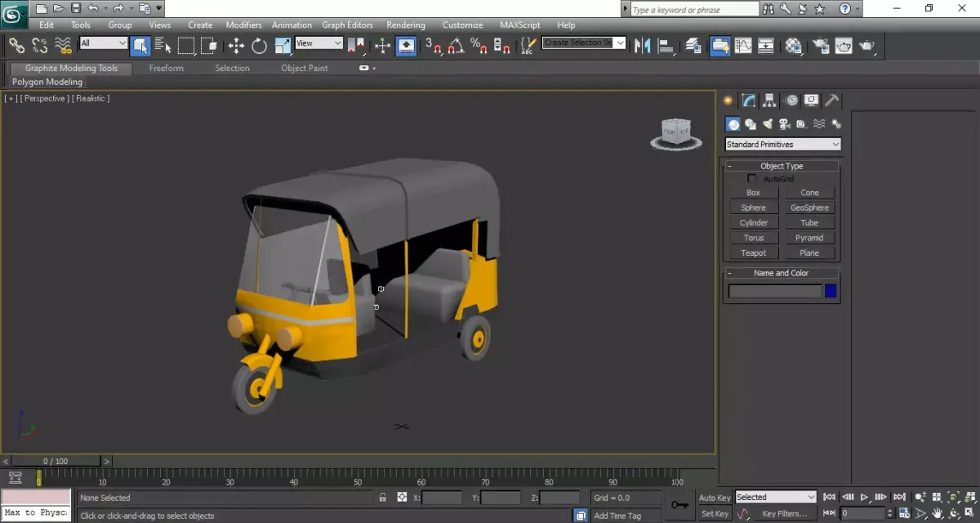Open Key Filters dialog
980x523 pixels.
coord(783,514)
